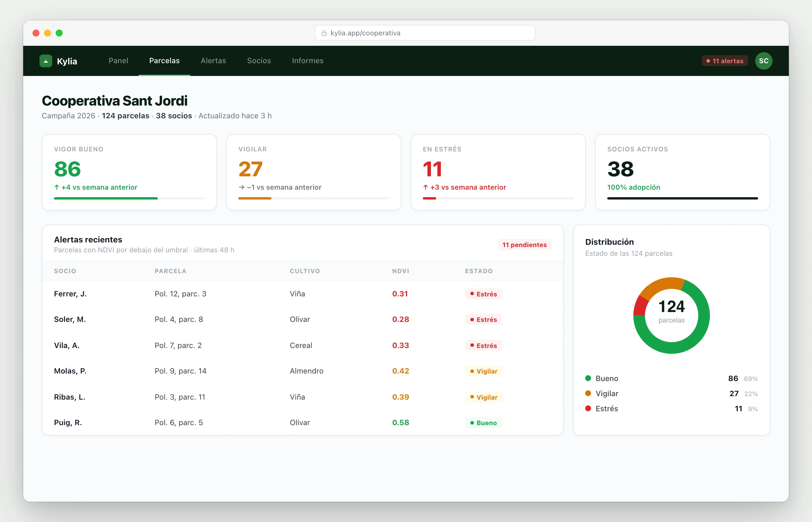Select the Informes tab
This screenshot has width=812, height=522.
[x=307, y=61]
